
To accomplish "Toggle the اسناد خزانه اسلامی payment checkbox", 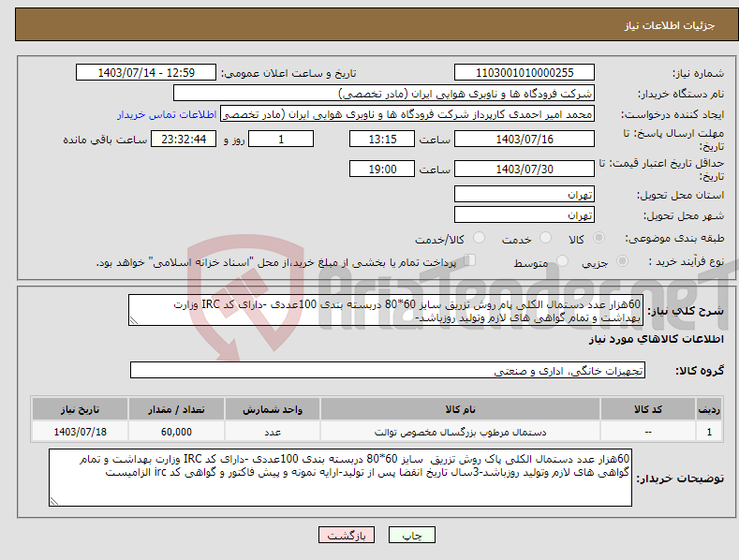I will coord(469,260).
